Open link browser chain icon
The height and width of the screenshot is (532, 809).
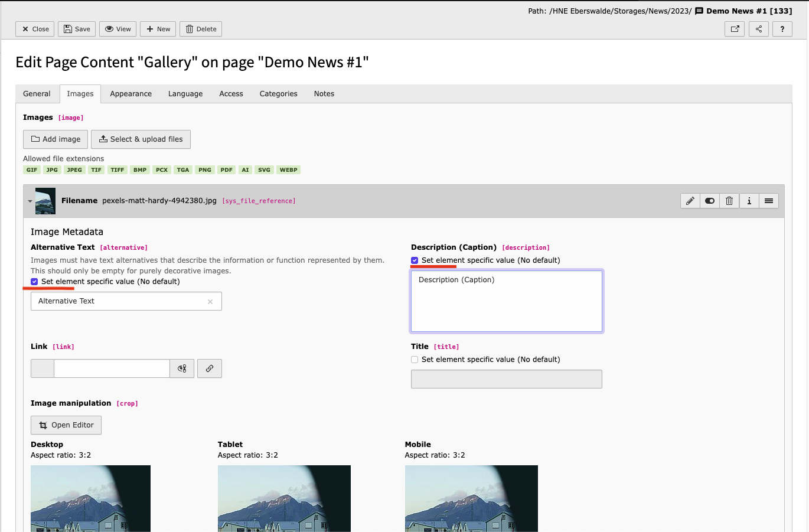[209, 368]
